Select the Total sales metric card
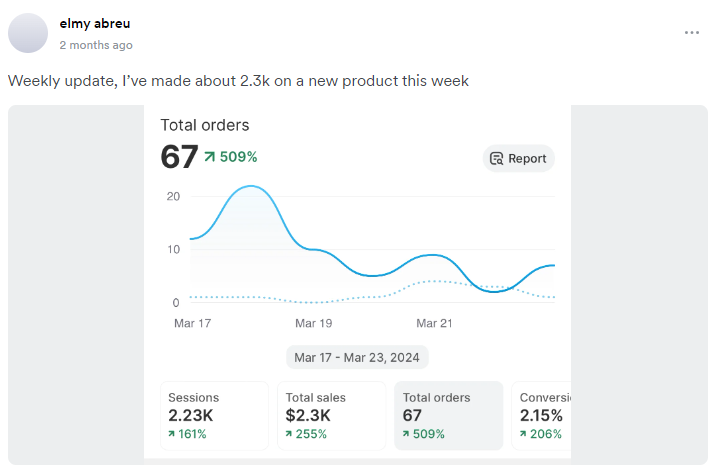 pyautogui.click(x=334, y=415)
